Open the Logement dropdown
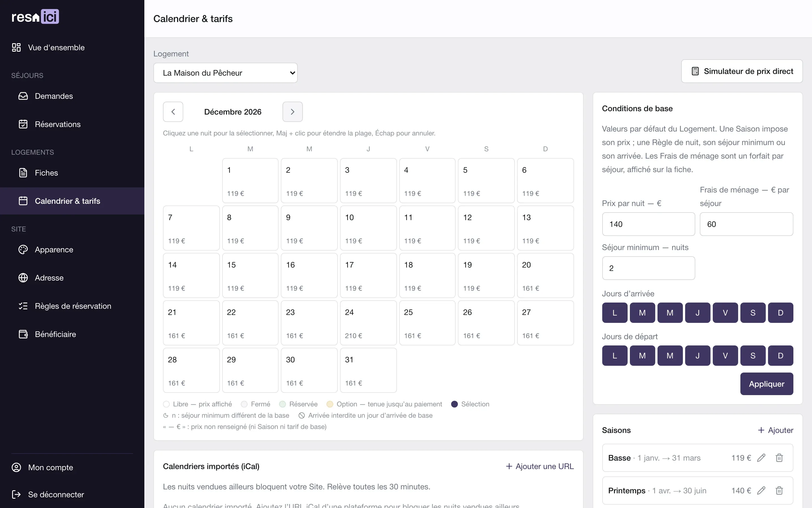This screenshot has height=508, width=812. click(226, 73)
